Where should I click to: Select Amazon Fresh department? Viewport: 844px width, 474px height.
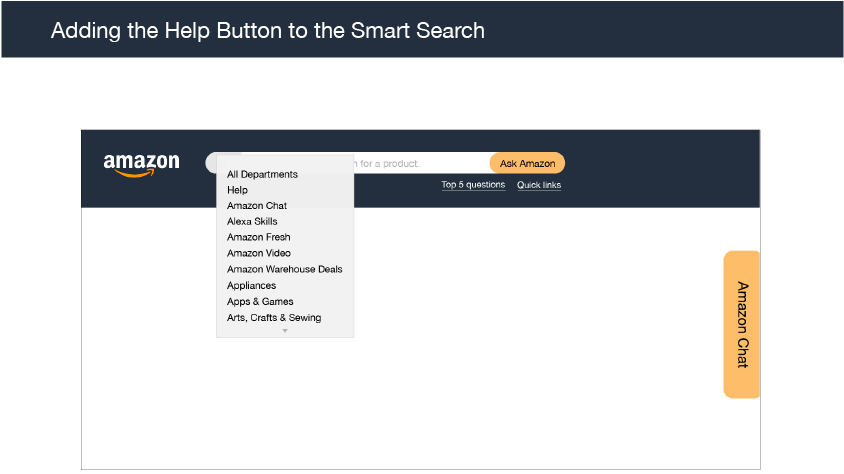258,237
